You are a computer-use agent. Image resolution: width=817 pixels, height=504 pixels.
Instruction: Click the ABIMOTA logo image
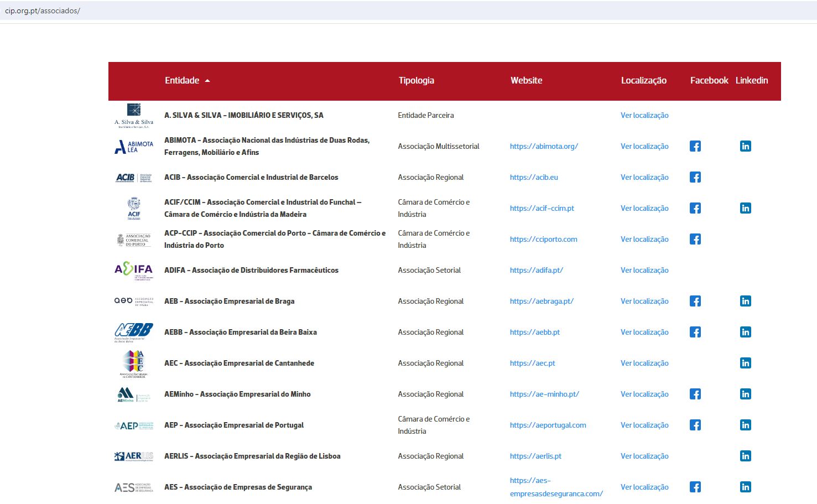click(134, 147)
